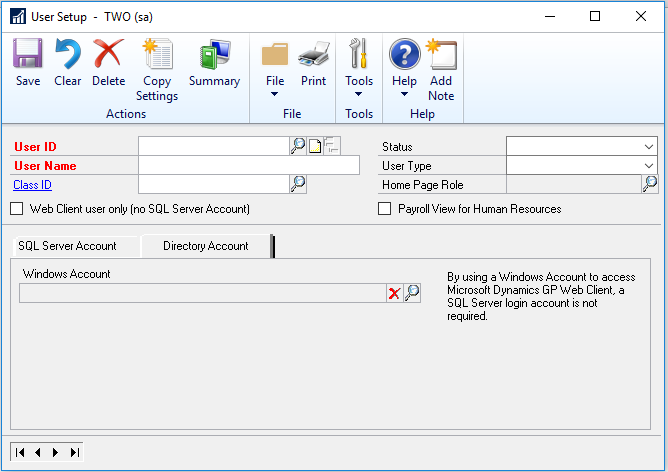Clear the Windows Account with red X
The image size is (668, 472).
[x=394, y=293]
